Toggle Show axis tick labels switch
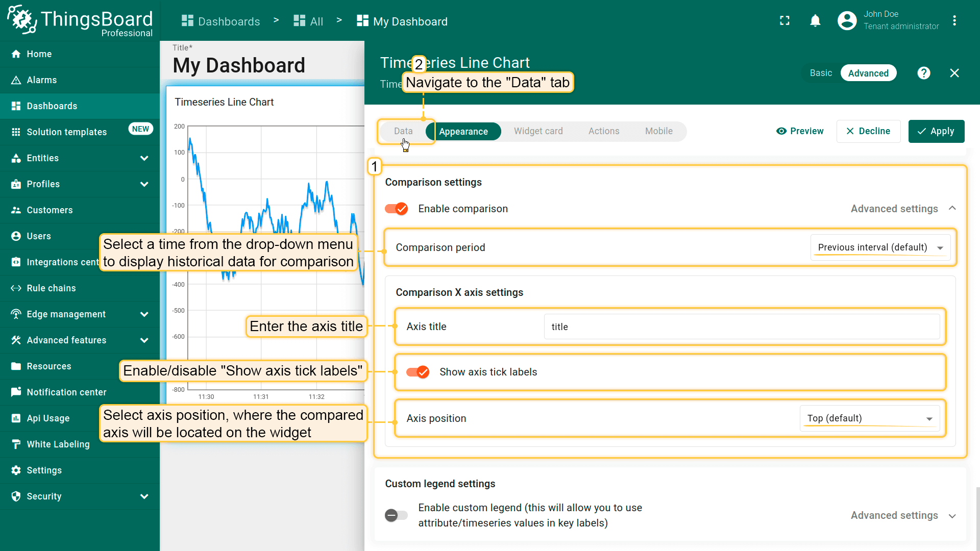 (418, 372)
